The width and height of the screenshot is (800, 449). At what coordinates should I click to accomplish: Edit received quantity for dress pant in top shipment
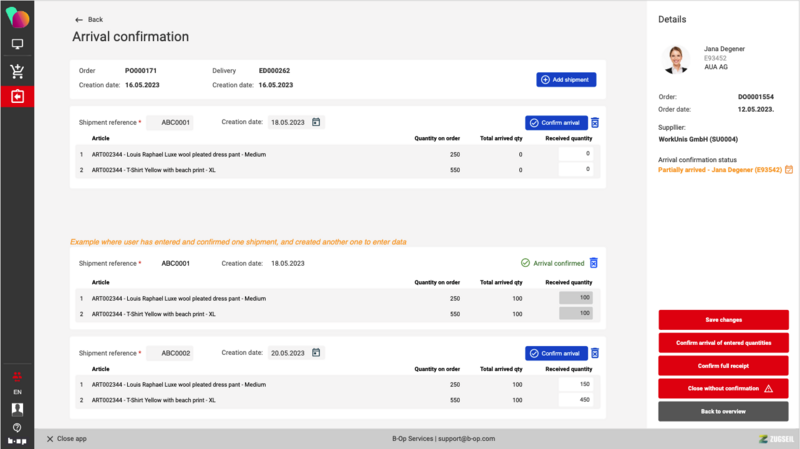tap(576, 154)
